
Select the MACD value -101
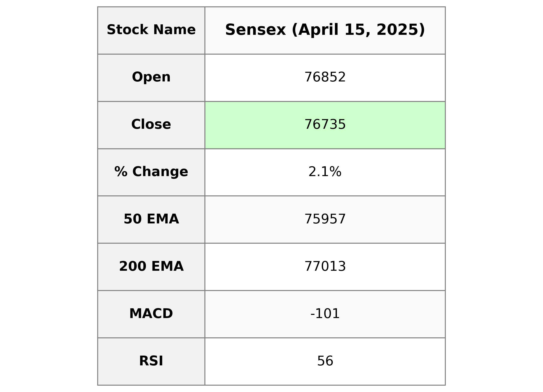(x=325, y=314)
